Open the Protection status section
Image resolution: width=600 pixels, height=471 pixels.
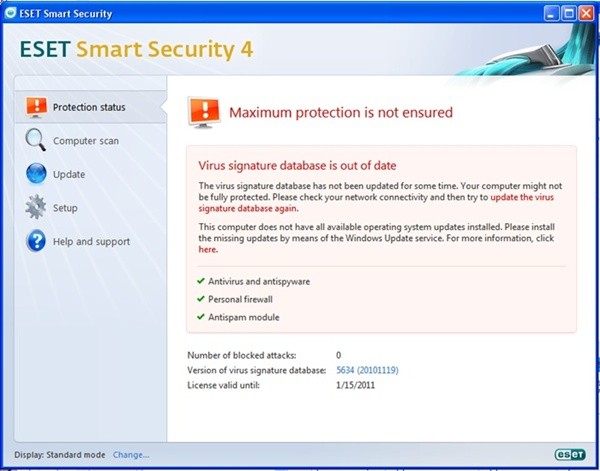click(90, 107)
